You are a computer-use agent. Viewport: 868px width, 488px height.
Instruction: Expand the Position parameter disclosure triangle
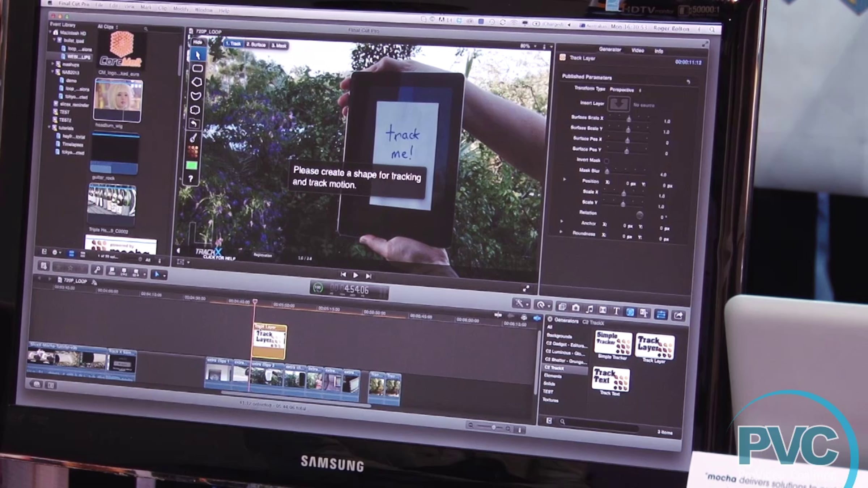point(564,180)
